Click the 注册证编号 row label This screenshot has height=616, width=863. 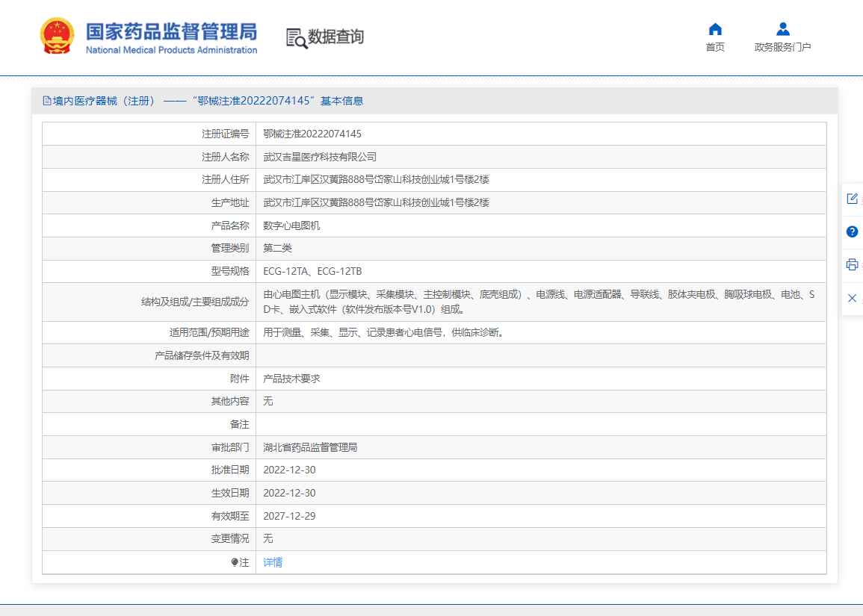[x=225, y=134]
